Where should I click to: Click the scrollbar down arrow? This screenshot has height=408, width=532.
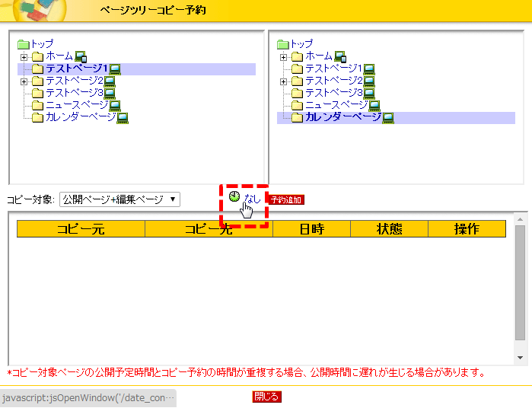pos(520,358)
